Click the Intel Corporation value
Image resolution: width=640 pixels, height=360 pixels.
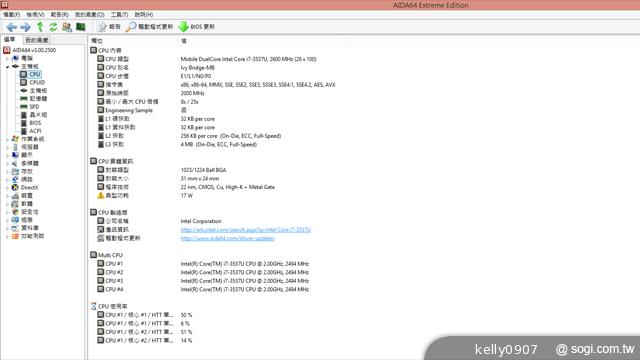click(201, 221)
